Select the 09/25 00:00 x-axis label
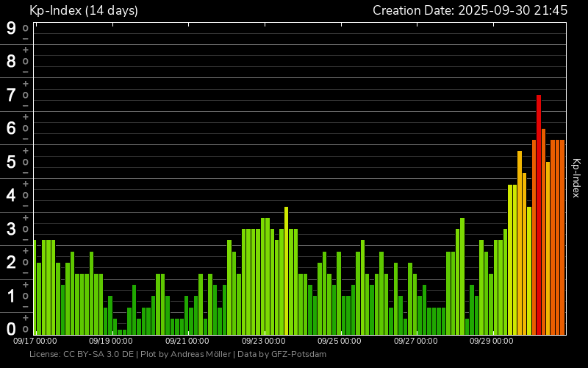 [339, 341]
